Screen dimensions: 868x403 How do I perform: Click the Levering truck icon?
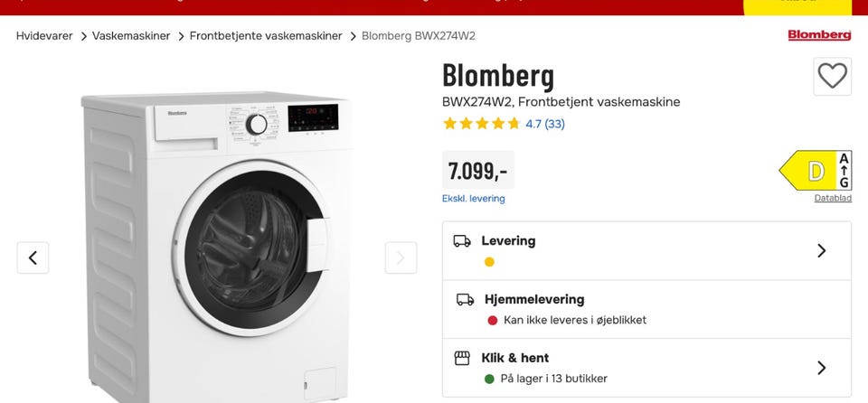[462, 241]
